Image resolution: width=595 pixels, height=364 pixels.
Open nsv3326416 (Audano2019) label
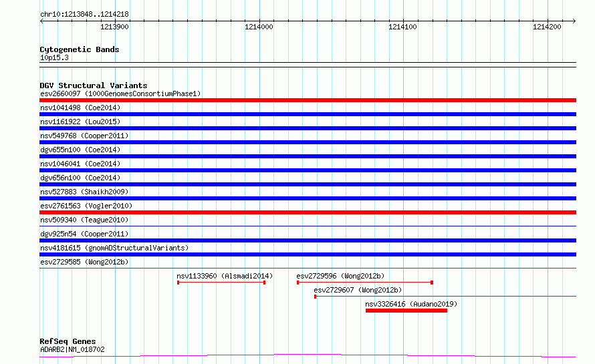[411, 304]
